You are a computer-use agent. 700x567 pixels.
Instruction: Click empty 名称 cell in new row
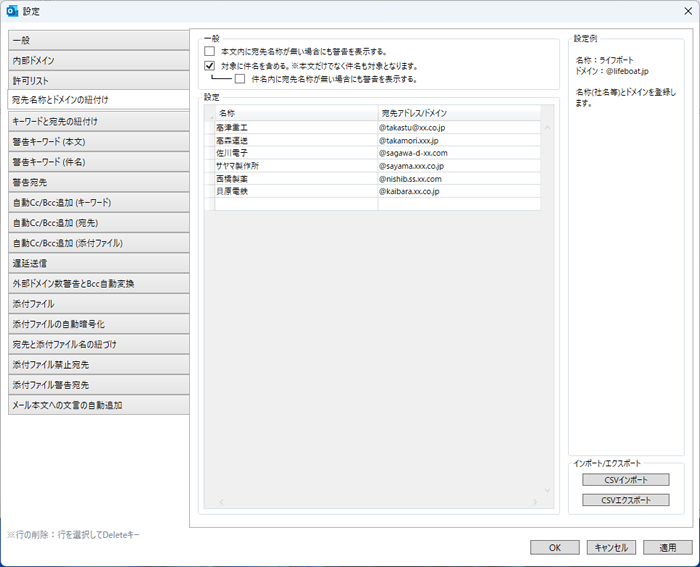pos(296,204)
